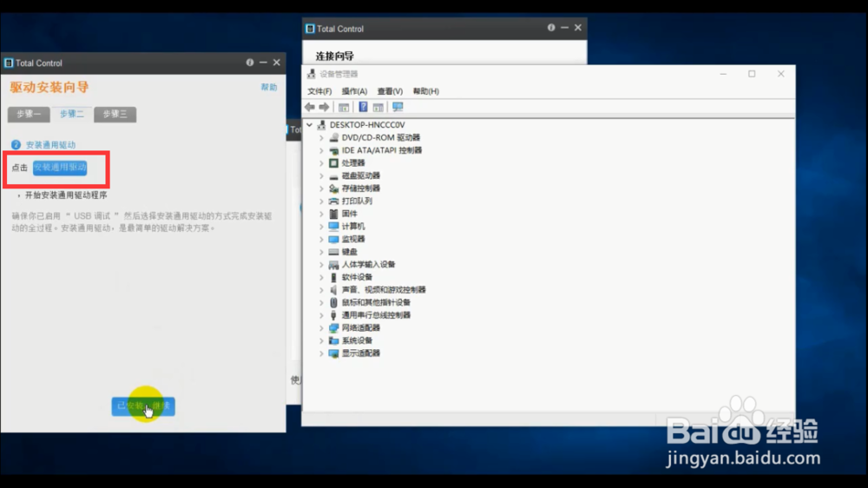Expand the 磁盘驱动器 node

(322, 175)
